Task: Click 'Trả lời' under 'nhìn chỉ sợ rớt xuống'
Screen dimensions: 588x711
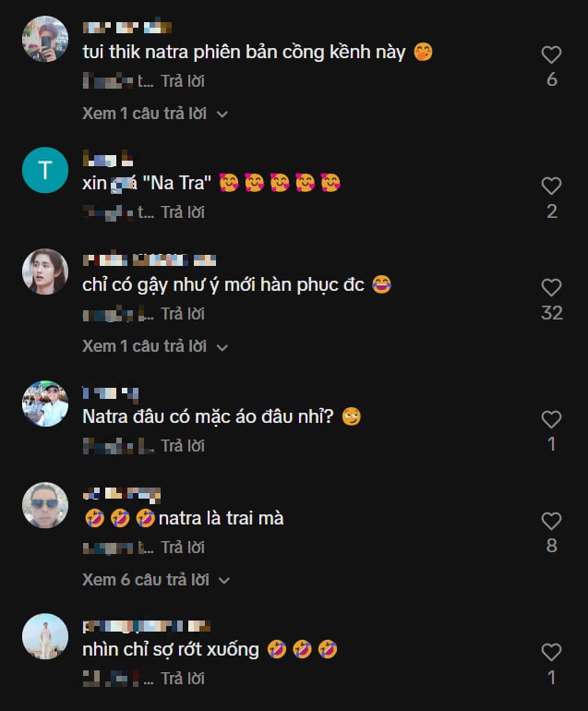Action: point(183,679)
